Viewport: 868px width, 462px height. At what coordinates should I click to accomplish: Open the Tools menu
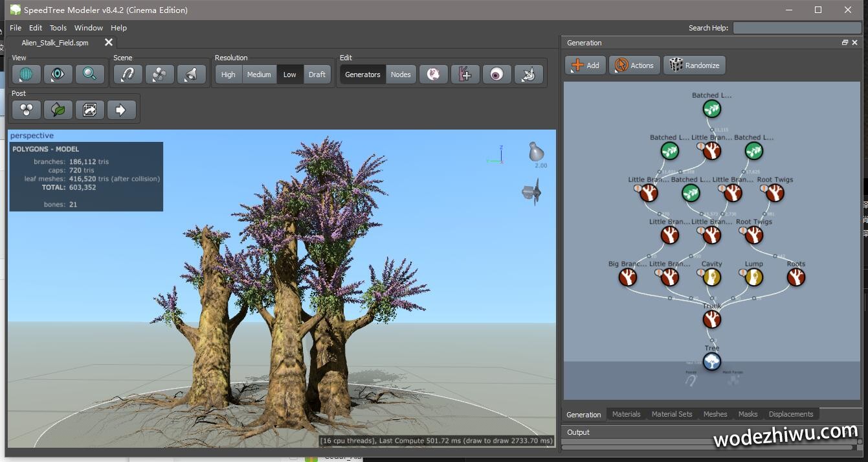pos(58,28)
